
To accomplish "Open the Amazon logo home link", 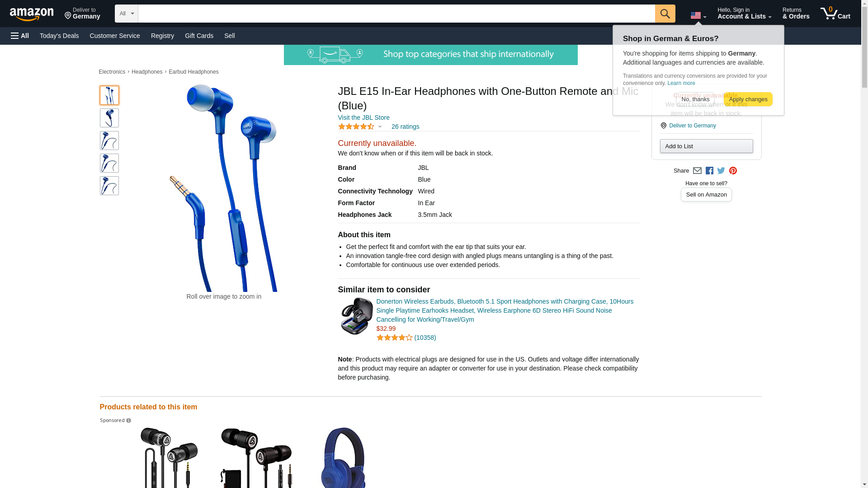I will click(x=32, y=14).
